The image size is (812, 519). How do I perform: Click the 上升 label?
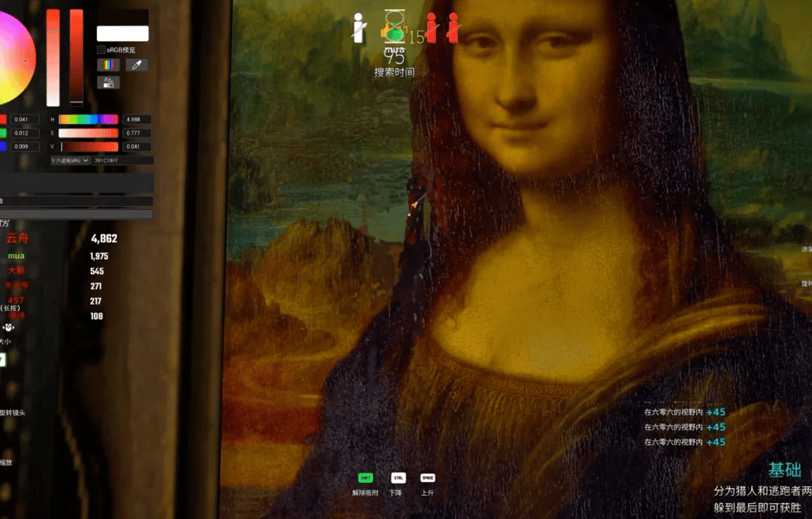pos(427,493)
